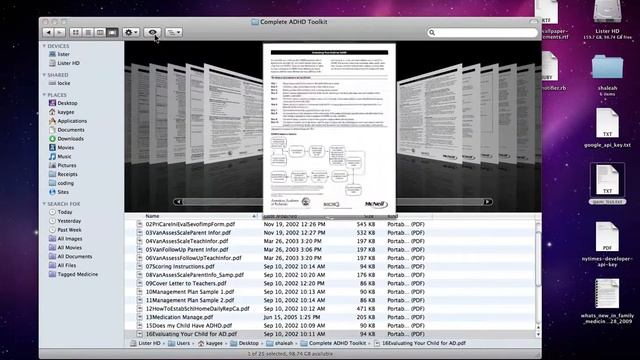640x360 pixels.
Task: Open Lister HD in the sidebar
Action: click(x=64, y=63)
